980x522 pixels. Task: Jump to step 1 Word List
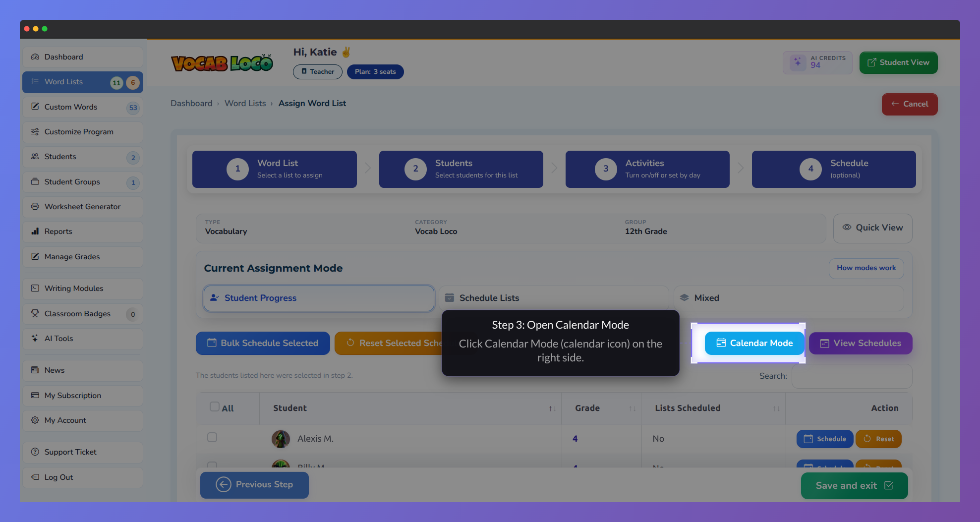pos(275,169)
